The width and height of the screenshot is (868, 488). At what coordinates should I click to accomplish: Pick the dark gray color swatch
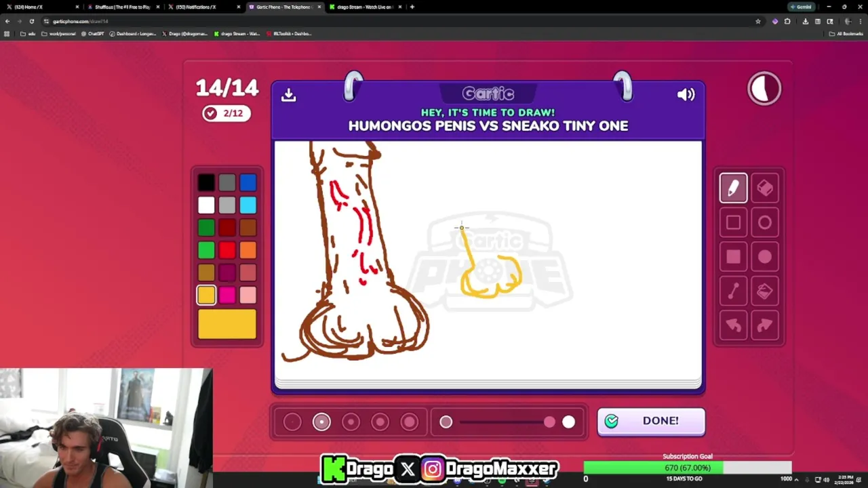[227, 182]
